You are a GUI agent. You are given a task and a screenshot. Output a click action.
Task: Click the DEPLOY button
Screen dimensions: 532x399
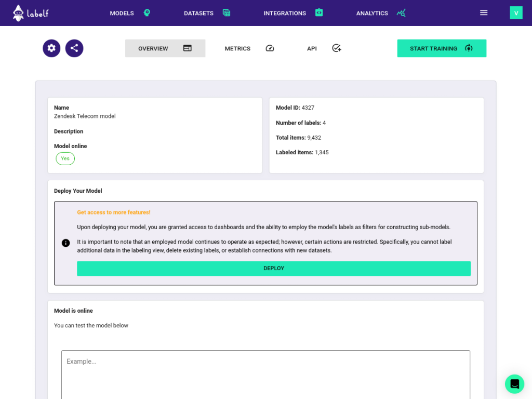pos(274,268)
